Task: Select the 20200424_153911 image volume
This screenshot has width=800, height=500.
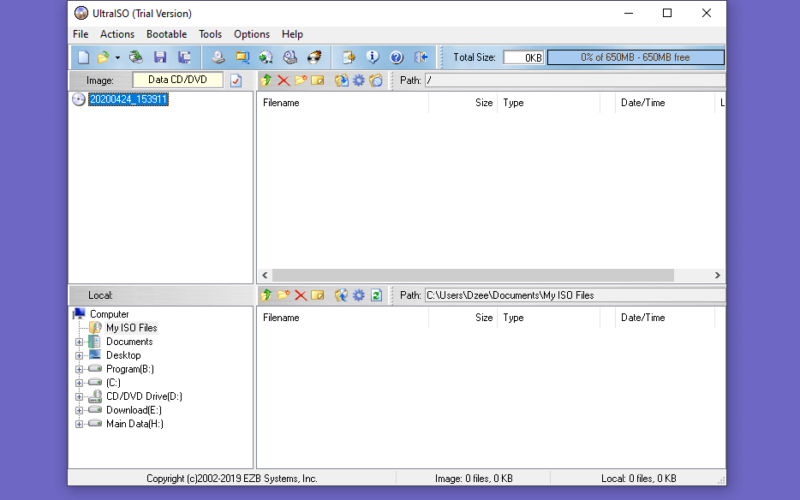Action: (128, 99)
